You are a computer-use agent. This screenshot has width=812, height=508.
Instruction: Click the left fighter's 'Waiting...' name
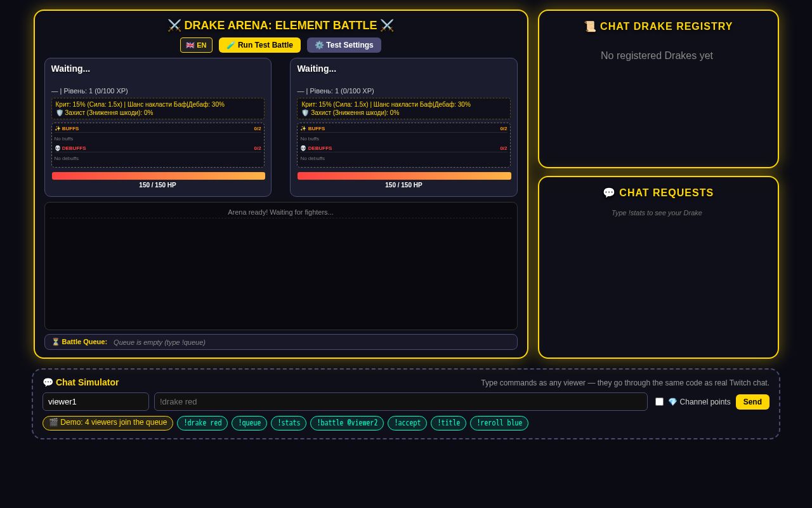[70, 69]
